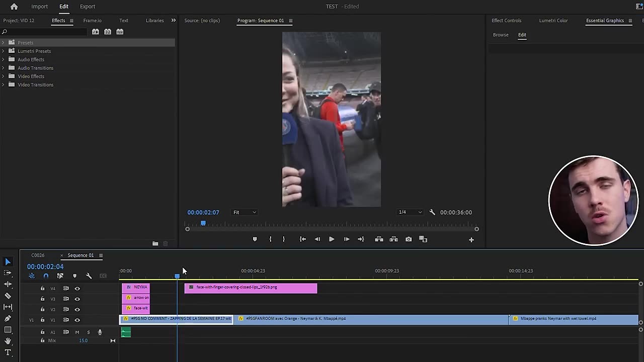Select the Track Select Forward tool
The height and width of the screenshot is (362, 644).
pyautogui.click(x=8, y=273)
